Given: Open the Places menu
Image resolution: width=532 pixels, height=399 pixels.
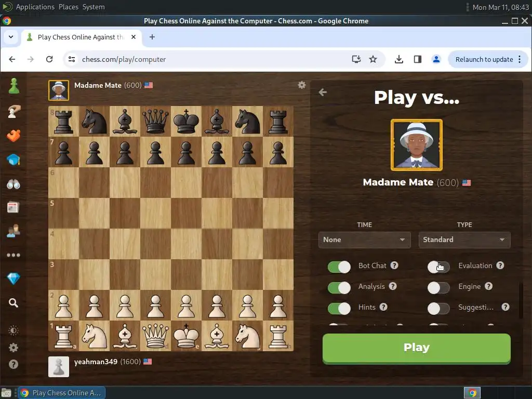Looking at the screenshot, I should [x=69, y=7].
